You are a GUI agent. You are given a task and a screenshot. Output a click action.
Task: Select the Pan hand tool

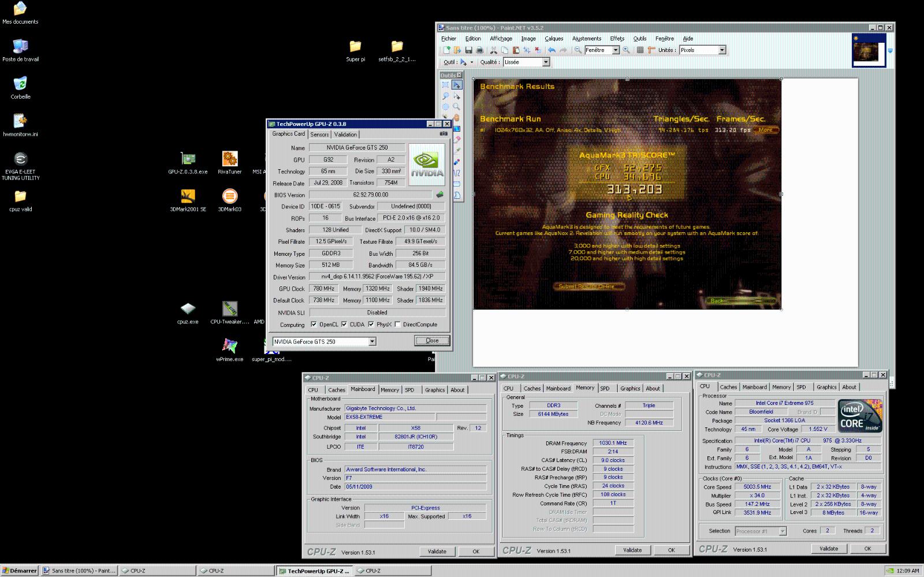pyautogui.click(x=456, y=117)
